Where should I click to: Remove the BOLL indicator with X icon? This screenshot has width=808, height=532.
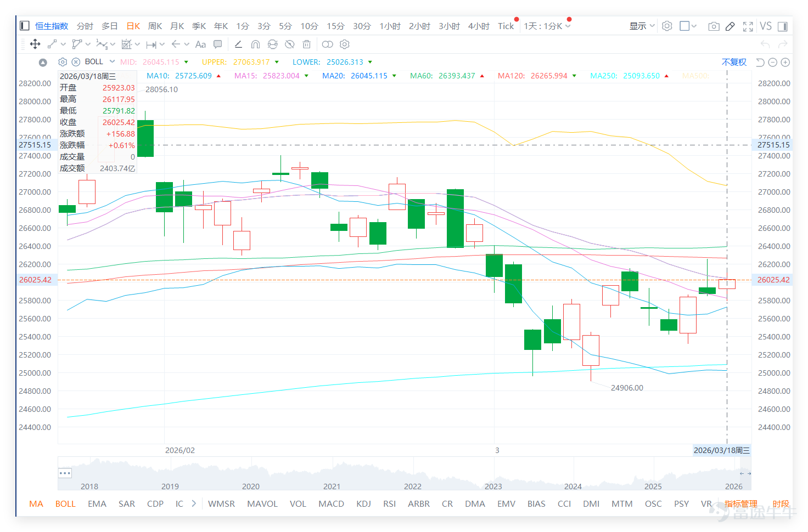(x=76, y=62)
